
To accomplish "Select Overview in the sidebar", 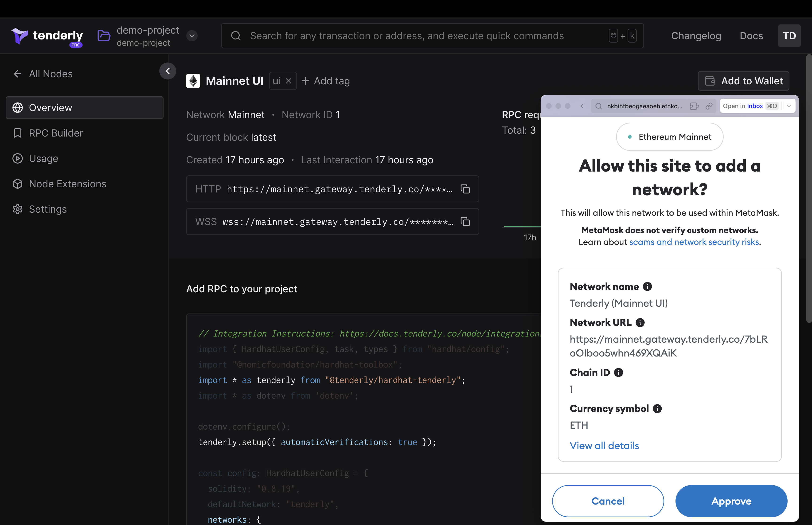I will [85, 107].
